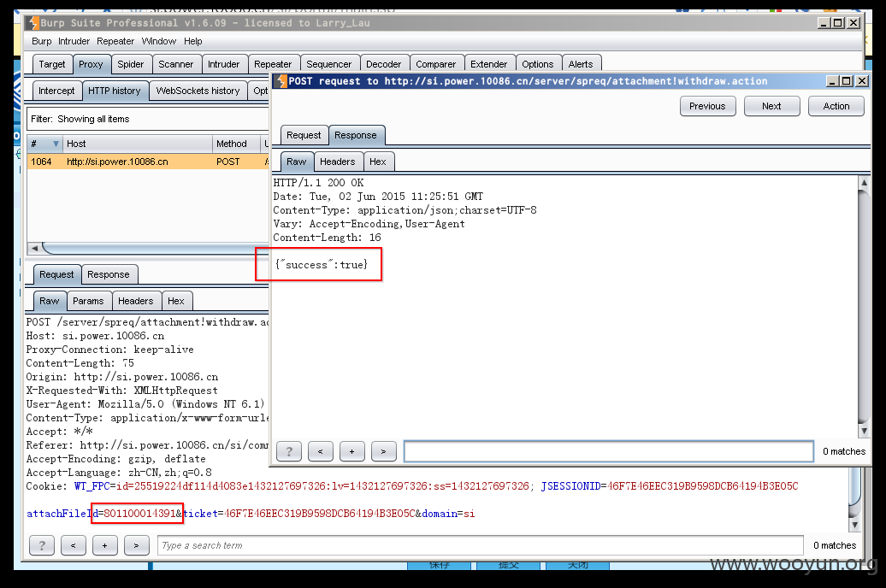Open the Intercept sub-tab

56,91
